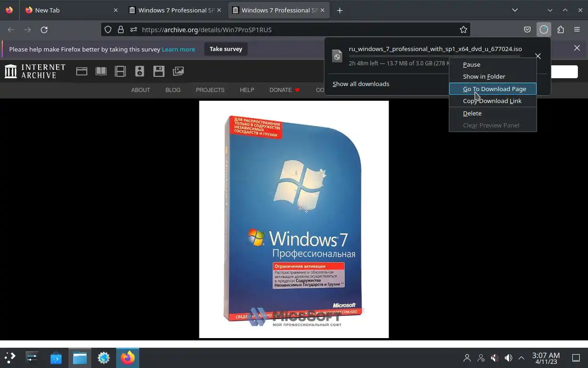Choose Copy Download Link
The height and width of the screenshot is (368, 588).
point(493,101)
